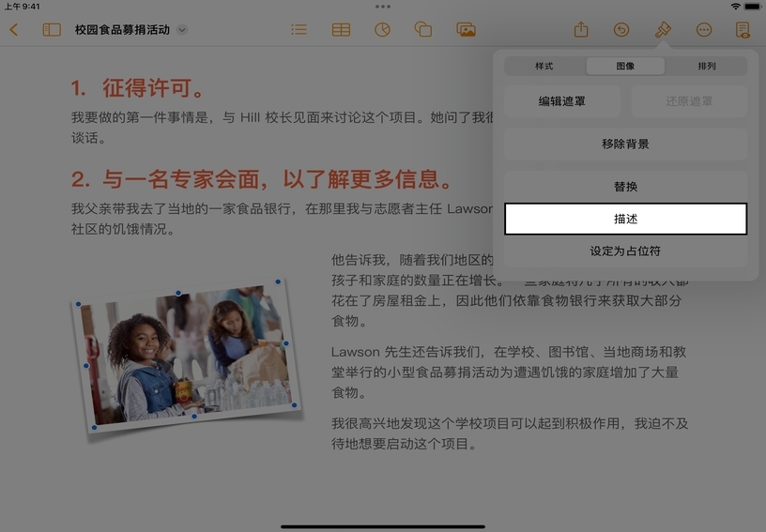
Task: Switch to the 排列 tab
Action: pos(707,67)
